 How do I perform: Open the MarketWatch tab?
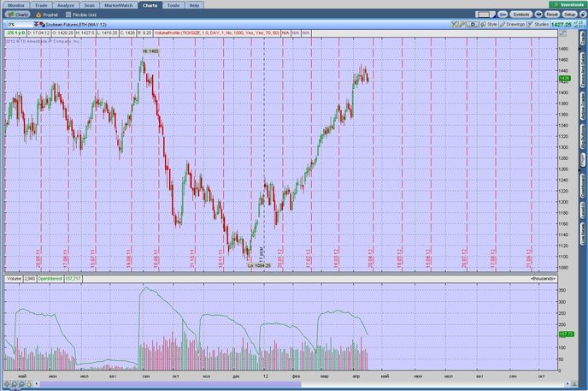[x=119, y=5]
